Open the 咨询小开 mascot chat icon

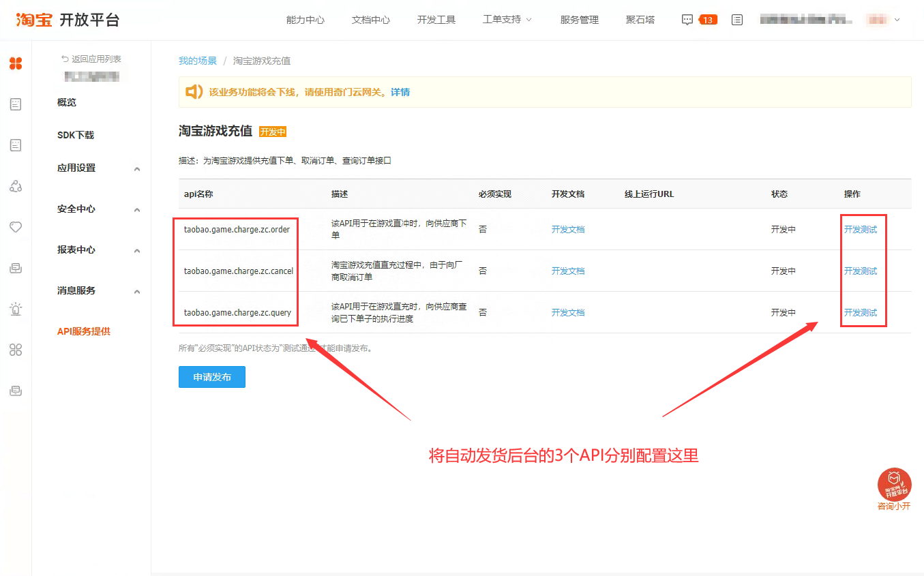coord(894,485)
